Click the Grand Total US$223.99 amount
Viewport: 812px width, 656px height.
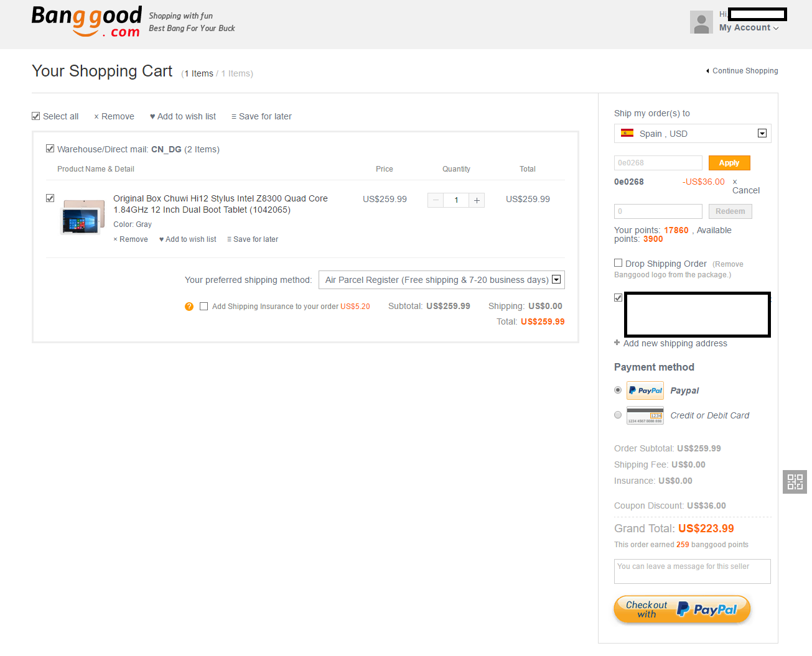pos(706,529)
